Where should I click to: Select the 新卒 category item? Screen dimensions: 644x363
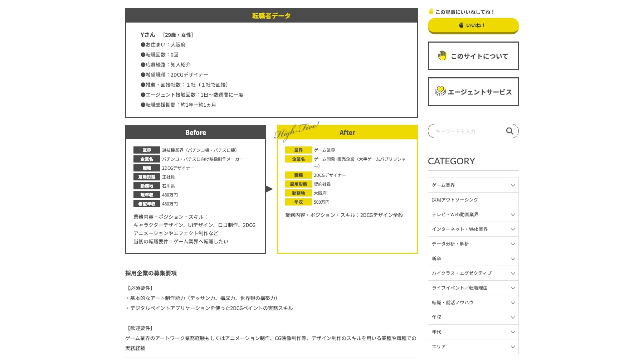click(436, 258)
